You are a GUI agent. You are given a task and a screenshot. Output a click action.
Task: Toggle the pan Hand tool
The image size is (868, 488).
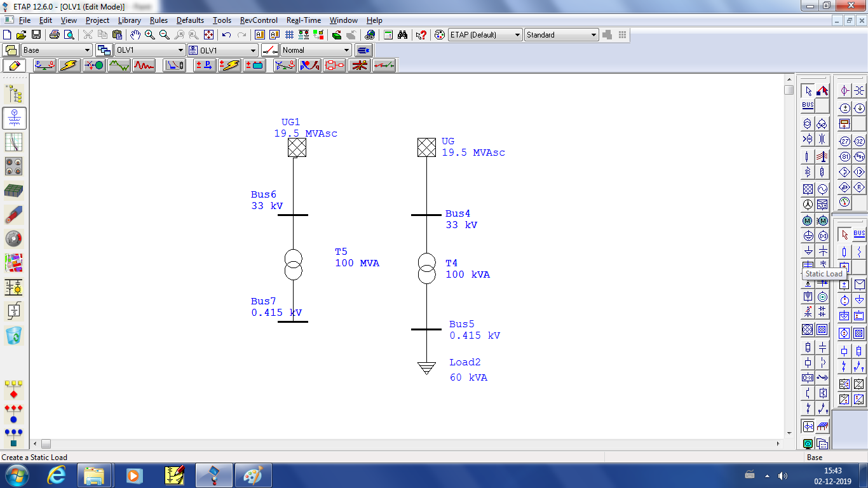135,34
